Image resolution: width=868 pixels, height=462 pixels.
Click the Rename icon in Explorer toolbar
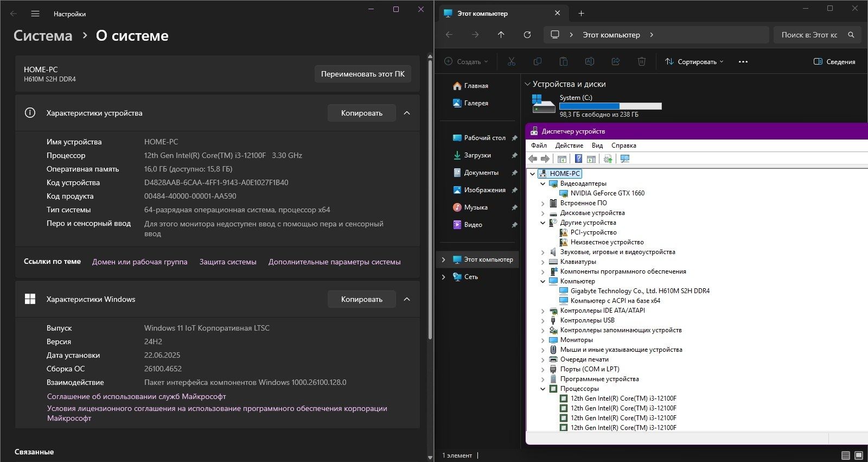(589, 61)
